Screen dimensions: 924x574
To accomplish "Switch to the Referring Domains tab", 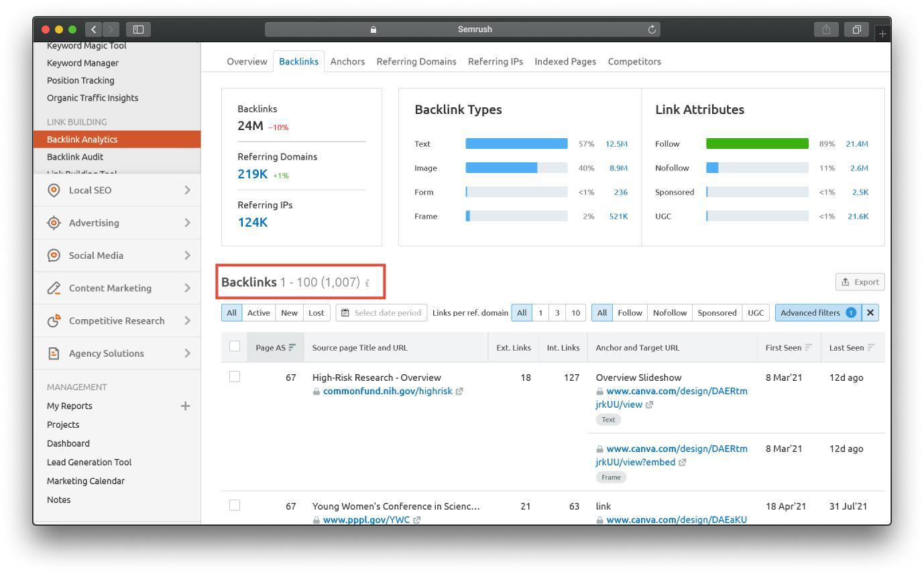I will (416, 61).
